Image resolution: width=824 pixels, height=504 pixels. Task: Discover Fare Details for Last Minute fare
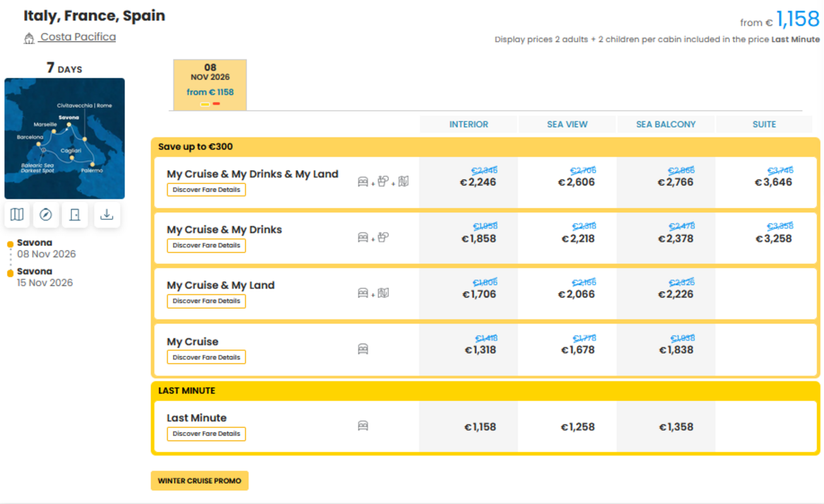click(x=206, y=434)
